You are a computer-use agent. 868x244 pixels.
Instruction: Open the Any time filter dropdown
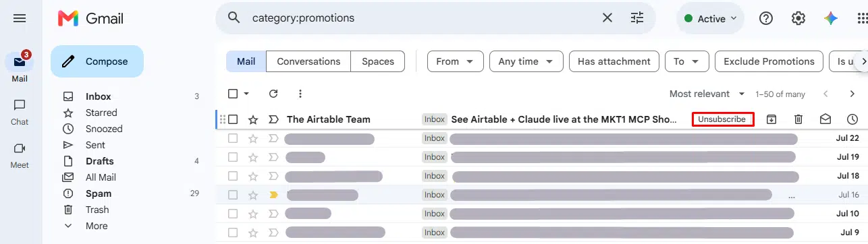526,61
